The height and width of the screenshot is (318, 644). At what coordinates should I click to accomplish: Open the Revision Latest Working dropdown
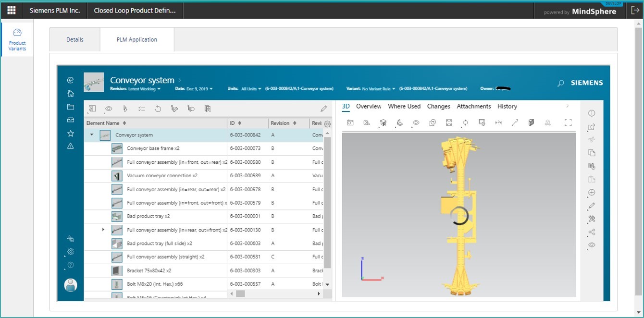pyautogui.click(x=144, y=89)
